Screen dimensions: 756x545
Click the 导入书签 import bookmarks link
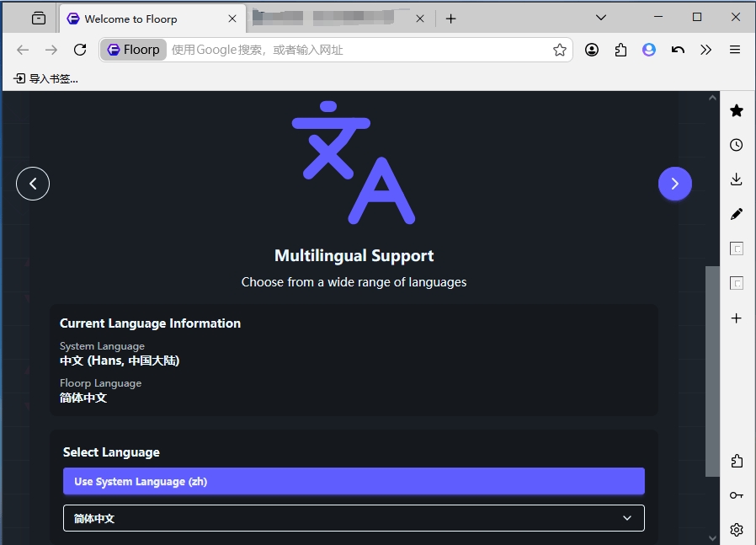[x=46, y=78]
